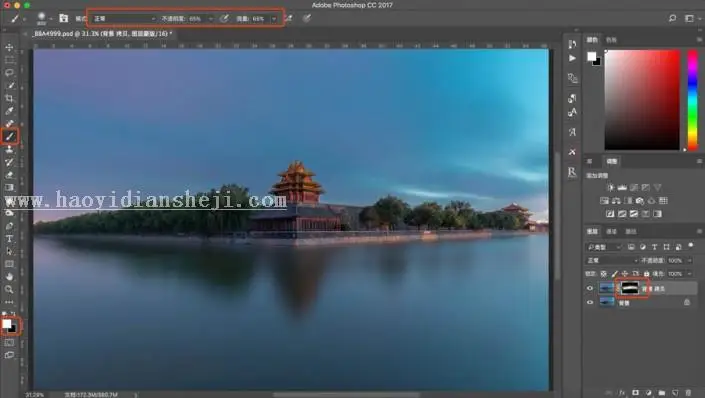The height and width of the screenshot is (398, 705).
Task: Expand the flow slider arrow
Action: tap(273, 19)
